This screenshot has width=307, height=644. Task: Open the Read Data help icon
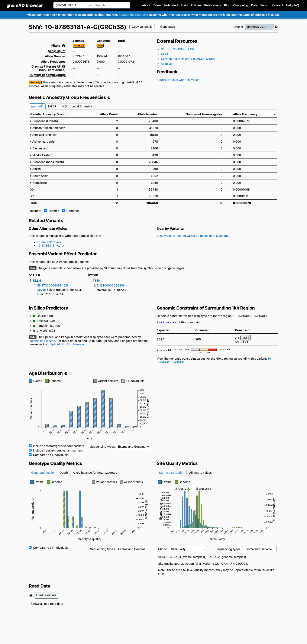click(31, 595)
